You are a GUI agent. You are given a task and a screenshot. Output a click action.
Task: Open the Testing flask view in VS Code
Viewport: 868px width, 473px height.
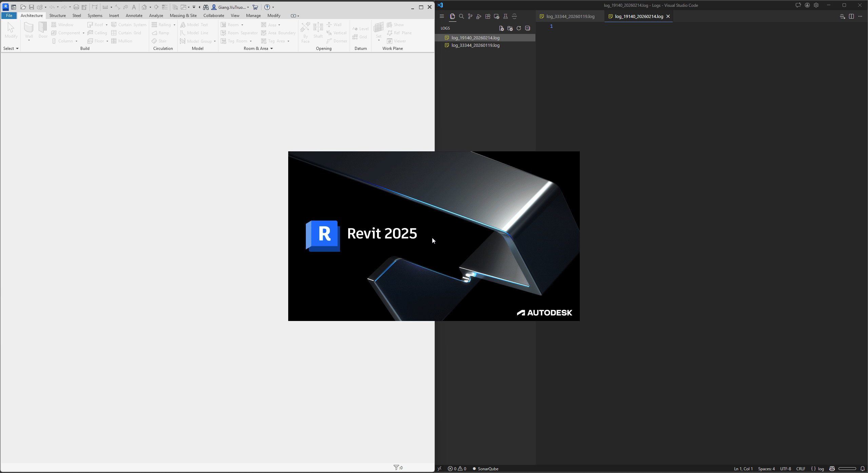pos(505,16)
